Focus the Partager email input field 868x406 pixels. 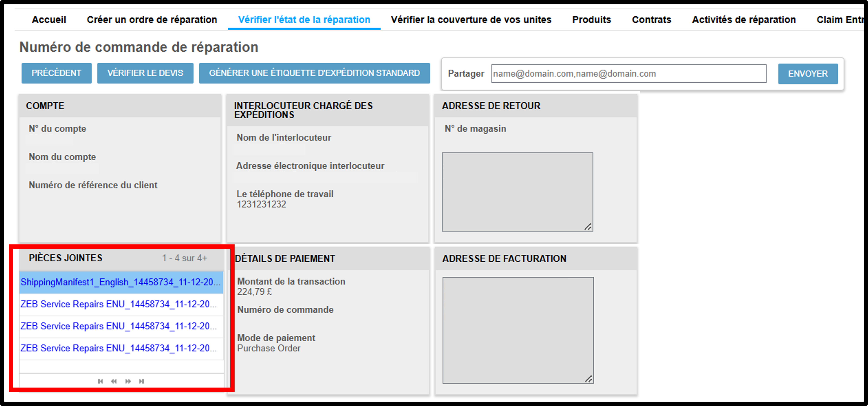[x=628, y=73]
